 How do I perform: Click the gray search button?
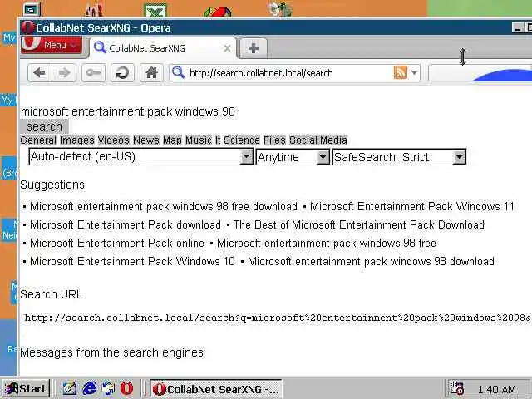click(44, 126)
